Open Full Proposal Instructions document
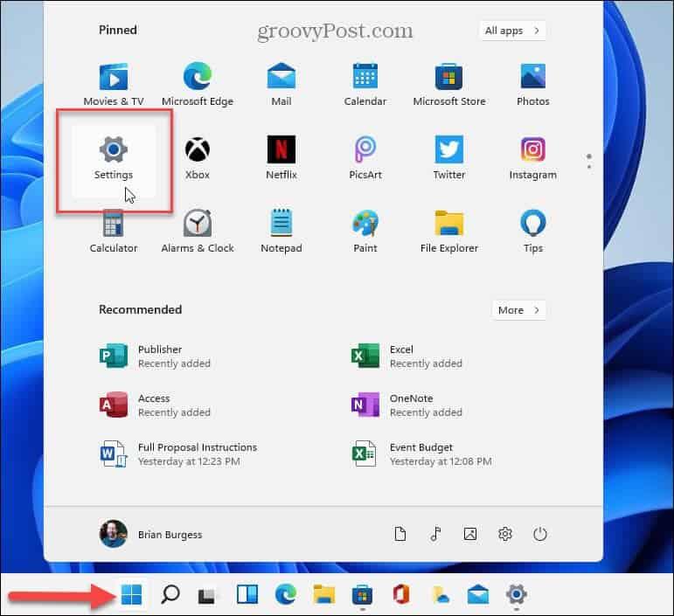Screen dimensions: 674x616 179,454
